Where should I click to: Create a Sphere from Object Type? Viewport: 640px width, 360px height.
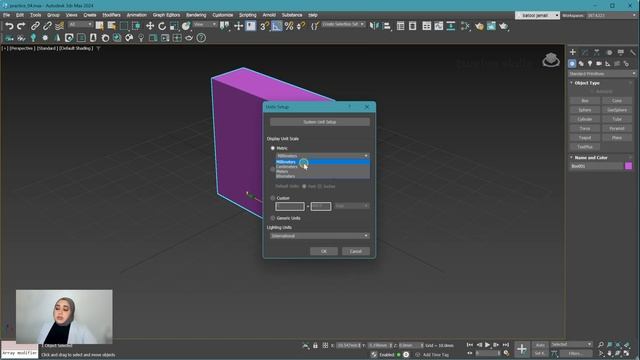tap(585, 110)
